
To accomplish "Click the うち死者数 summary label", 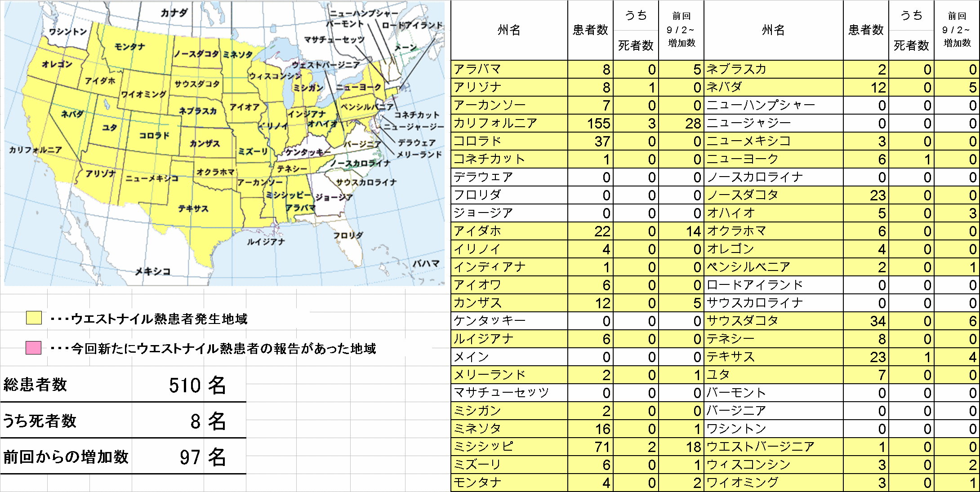I will pyautogui.click(x=40, y=421).
